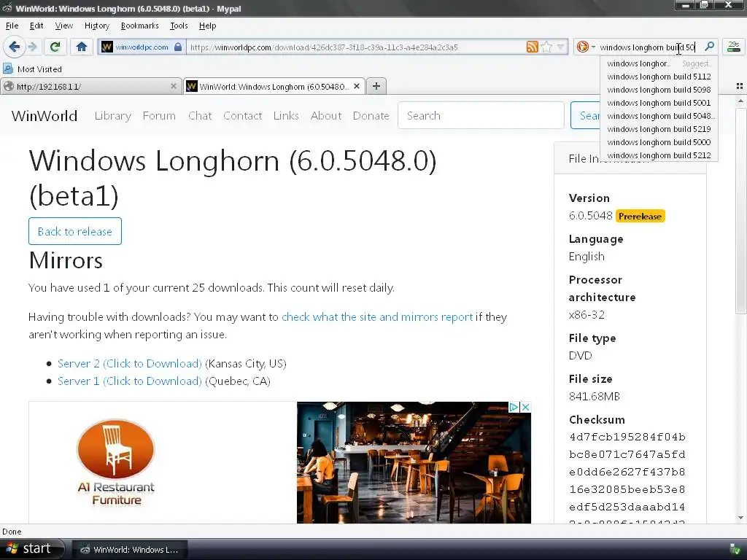Click the list all tabs icon
The height and width of the screenshot is (560, 747).
click(740, 86)
